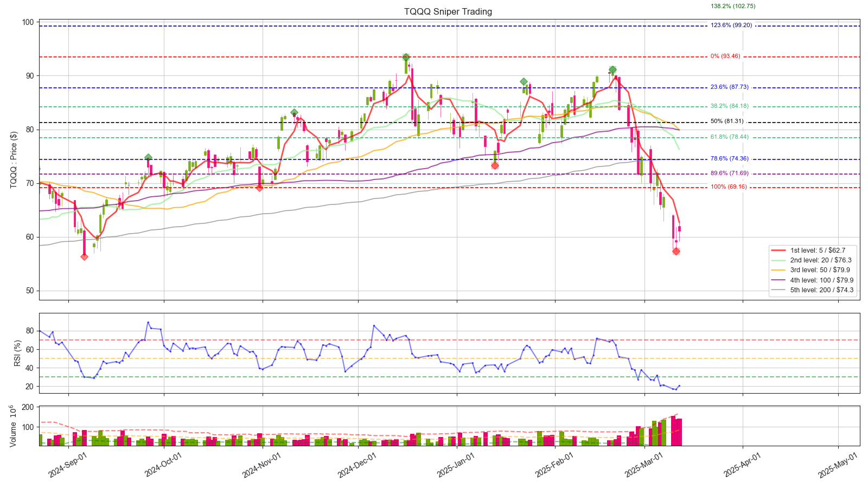
Task: Click the 2025-Feb-01 date tick label
Action: point(554,465)
